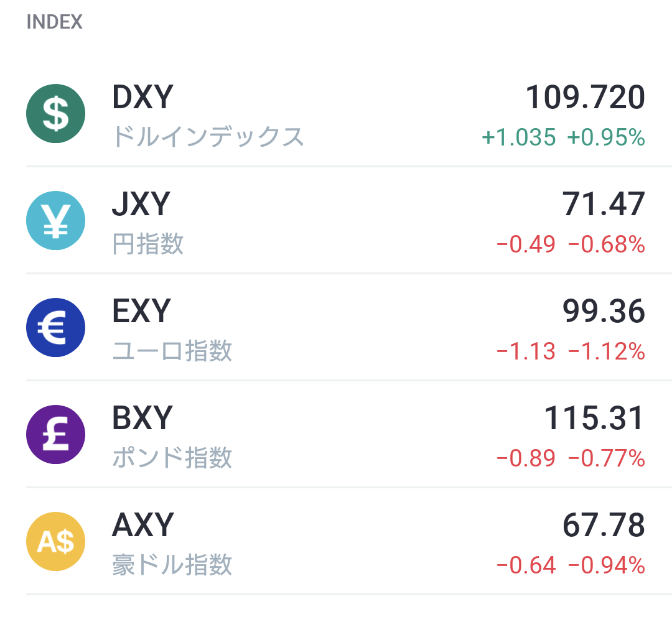Click DXY change +1.035 +0.95%
Viewport: 672px width, 622px height.
563,137
